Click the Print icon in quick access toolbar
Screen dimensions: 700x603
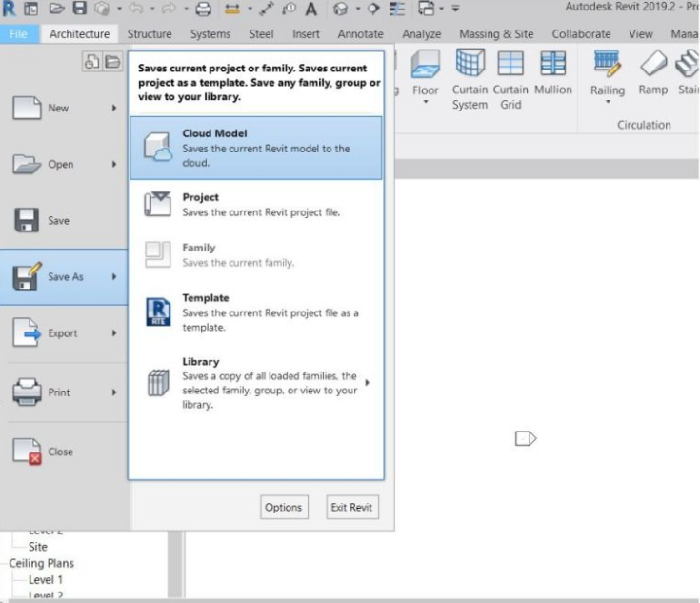[203, 9]
